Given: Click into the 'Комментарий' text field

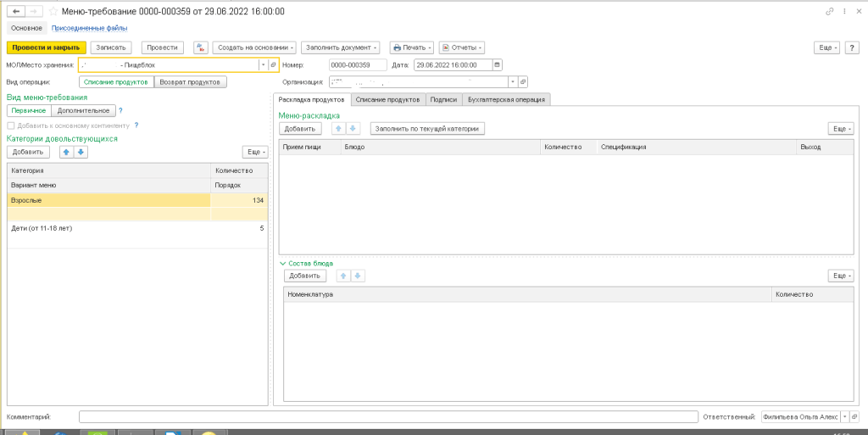Looking at the screenshot, I should [388, 417].
